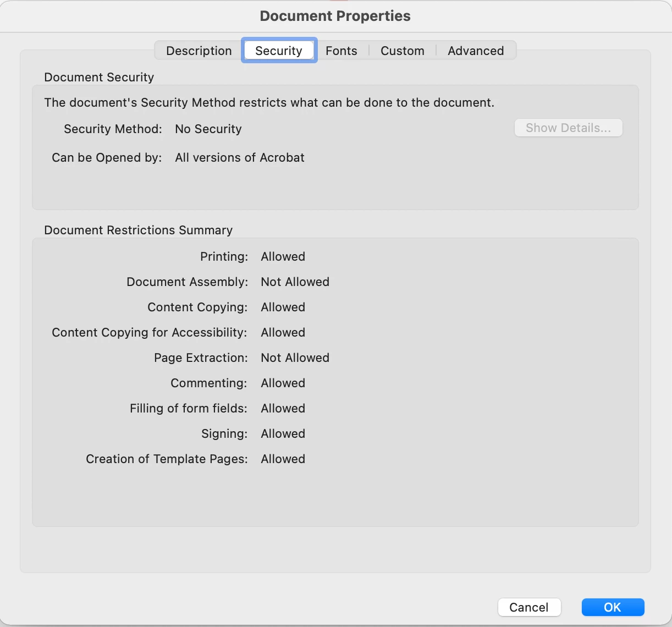Screen dimensions: 672x627
Task: Click "Creation of Template Pages:" label
Action: point(167,459)
